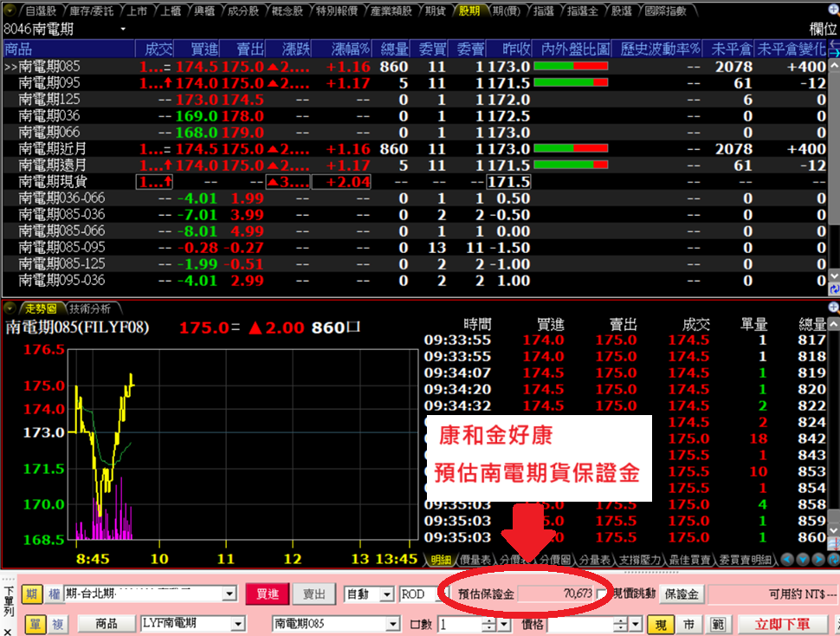Toggle the 現 current price option
This screenshot has width=840, height=636.
coord(660,624)
